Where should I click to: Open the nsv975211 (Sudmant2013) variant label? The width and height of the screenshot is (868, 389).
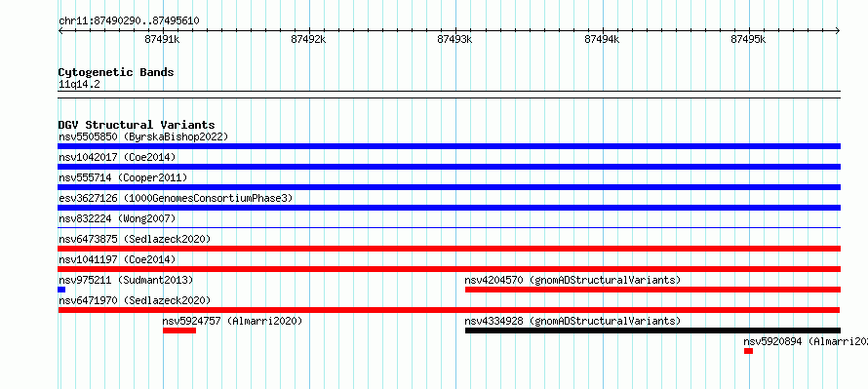click(126, 280)
